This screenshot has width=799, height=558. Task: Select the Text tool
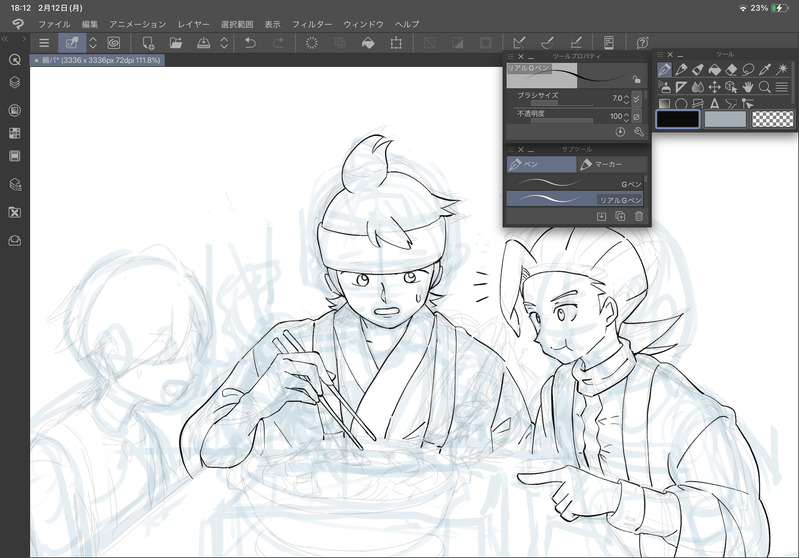pos(714,104)
